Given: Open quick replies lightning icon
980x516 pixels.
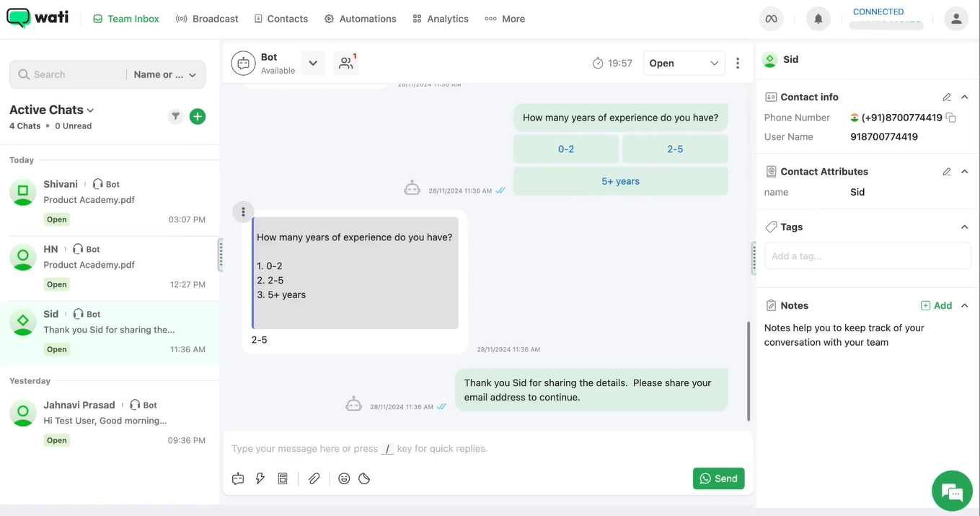Looking at the screenshot, I should coord(260,478).
